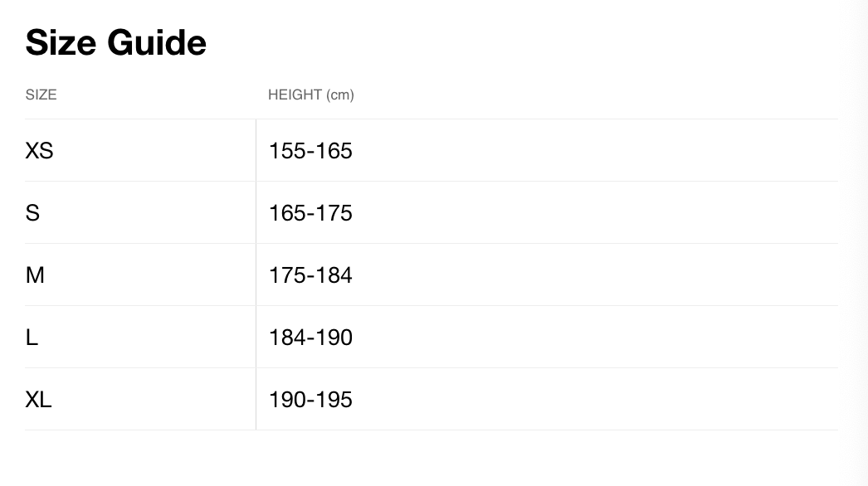Image resolution: width=868 pixels, height=486 pixels.
Task: Select the XL size label
Action: [x=38, y=400]
